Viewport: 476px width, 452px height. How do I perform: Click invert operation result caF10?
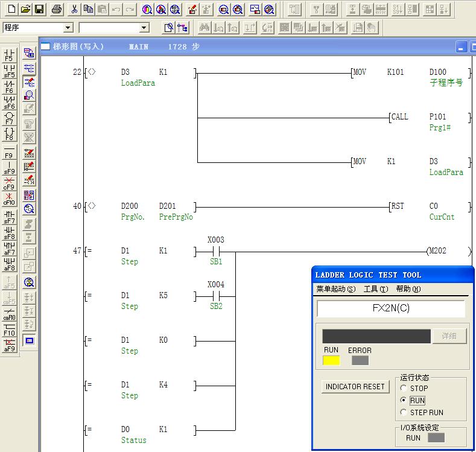(x=10, y=314)
